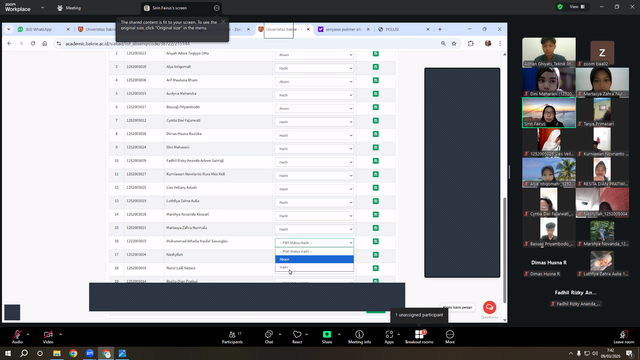
Task: Expand audio options arrow next to Audio
Action: point(28,334)
